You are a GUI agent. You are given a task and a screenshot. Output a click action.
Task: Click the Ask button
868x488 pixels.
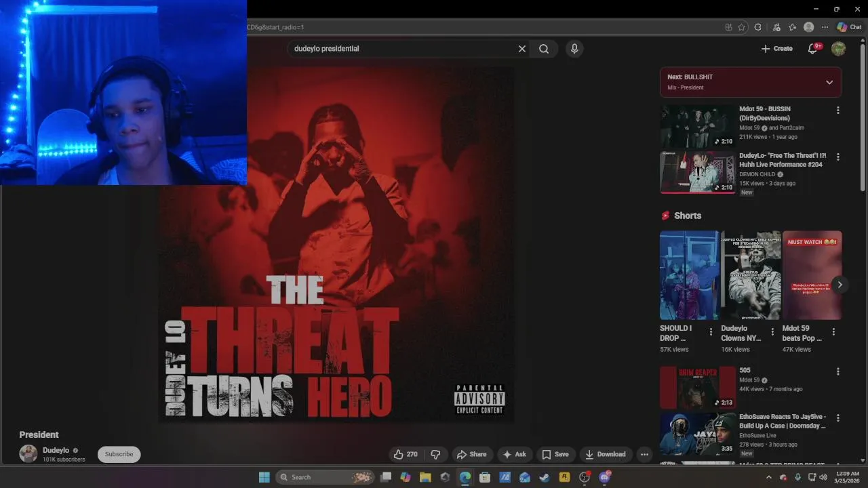(514, 454)
